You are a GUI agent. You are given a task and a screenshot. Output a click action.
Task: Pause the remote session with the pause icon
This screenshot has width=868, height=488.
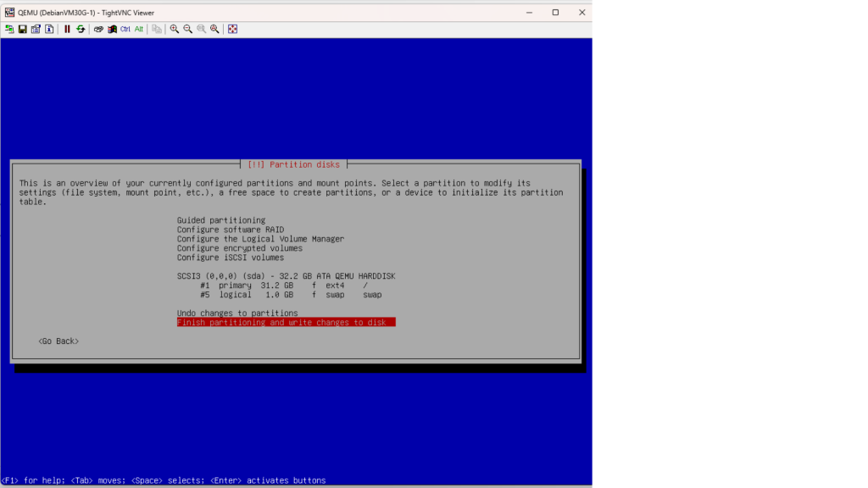(x=67, y=29)
